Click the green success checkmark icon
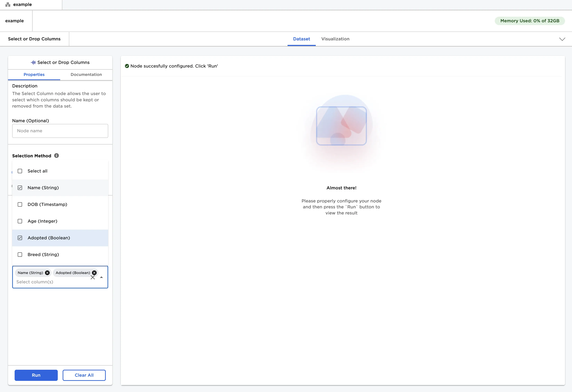Screen dimensions: 572x392 [127, 66]
